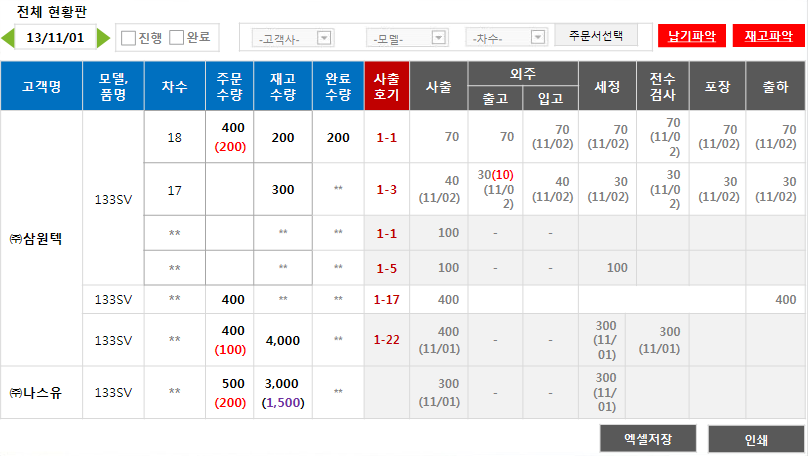Click the red 납기파악 button
The height and width of the screenshot is (456, 808).
(692, 36)
